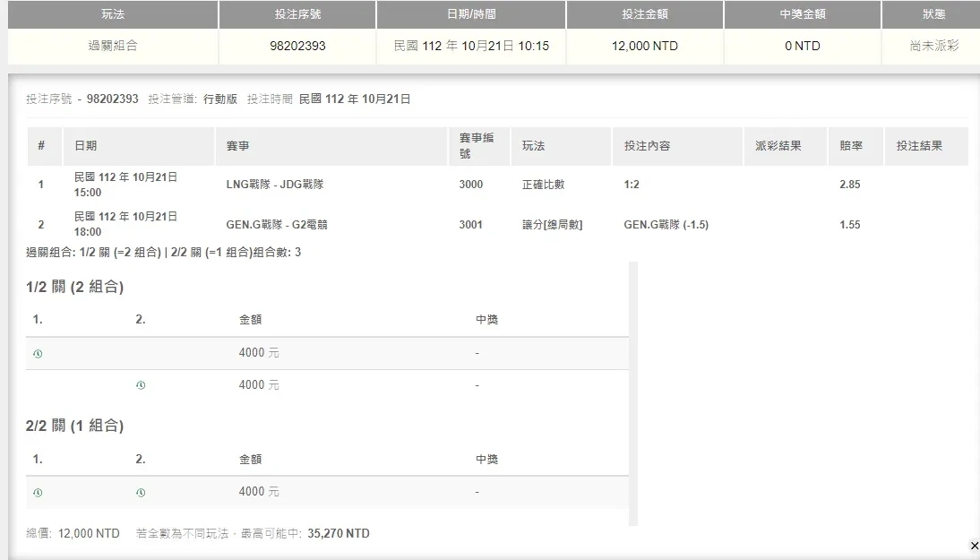
Task: Click the 1/2 關 (2 組合) section heading
Action: (x=75, y=287)
